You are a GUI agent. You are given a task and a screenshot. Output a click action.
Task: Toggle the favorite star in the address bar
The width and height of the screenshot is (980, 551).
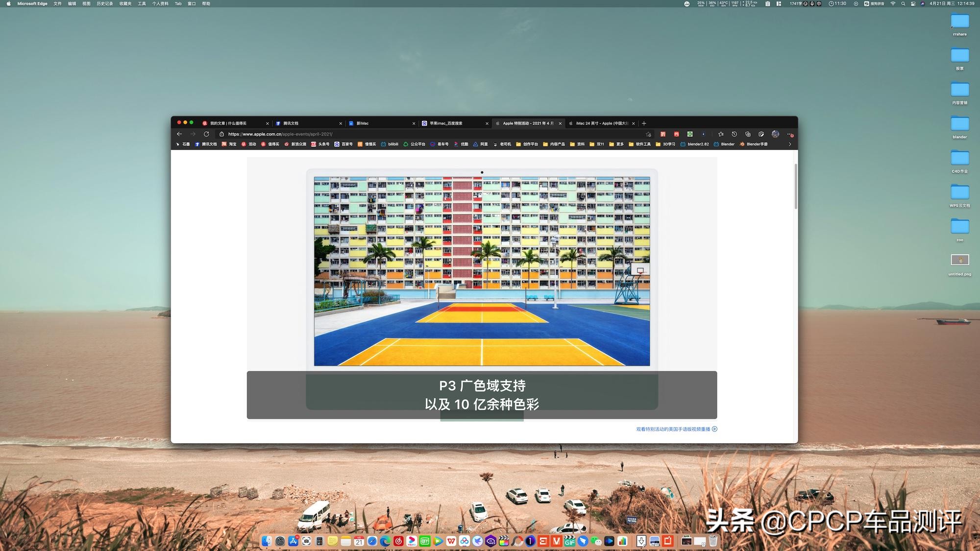coord(648,134)
